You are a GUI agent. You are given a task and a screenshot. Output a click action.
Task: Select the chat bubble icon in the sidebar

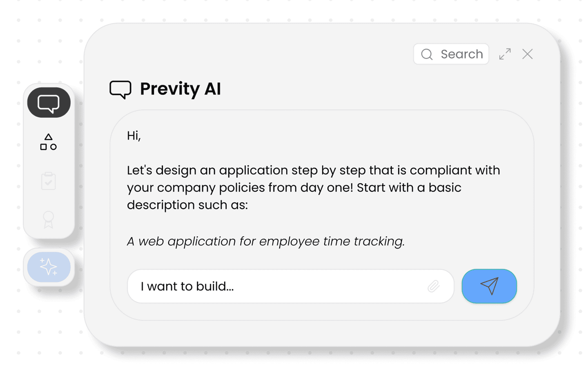pyautogui.click(x=48, y=102)
